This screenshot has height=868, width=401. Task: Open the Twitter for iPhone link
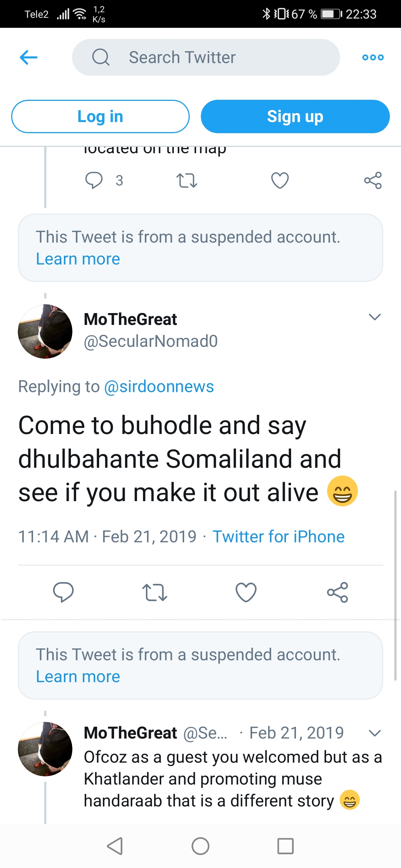point(278,537)
